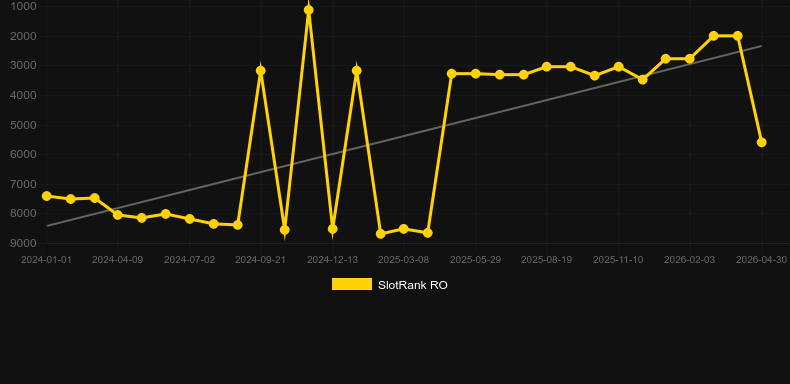Viewport: 790px width, 384px height.
Task: Click the 2026-04-30 x-axis date label
Action: [x=761, y=260]
